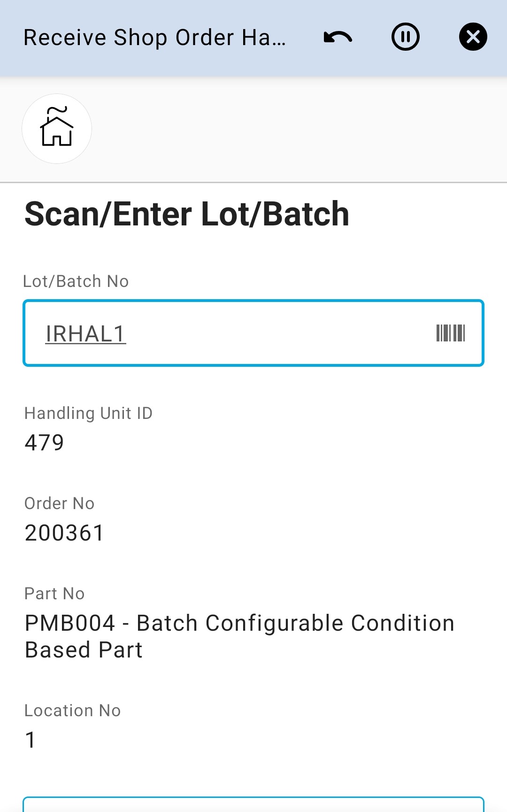Tap the location value 1

click(x=31, y=740)
